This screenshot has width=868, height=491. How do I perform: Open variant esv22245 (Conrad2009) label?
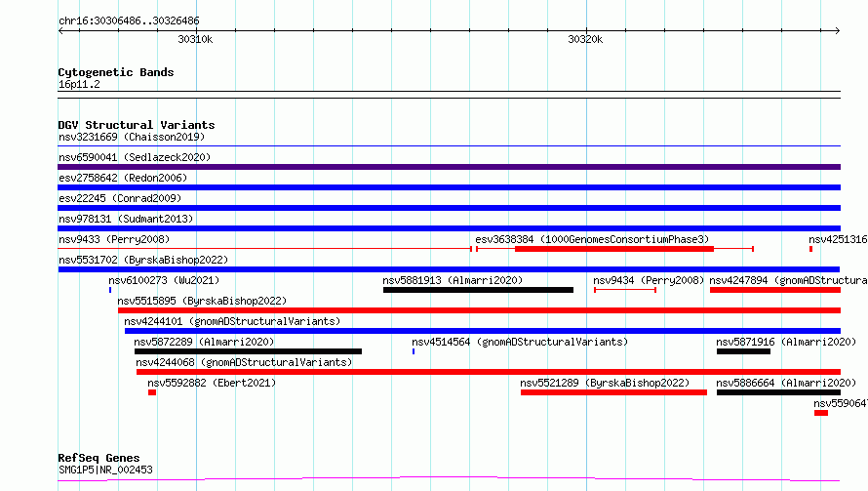tap(120, 198)
